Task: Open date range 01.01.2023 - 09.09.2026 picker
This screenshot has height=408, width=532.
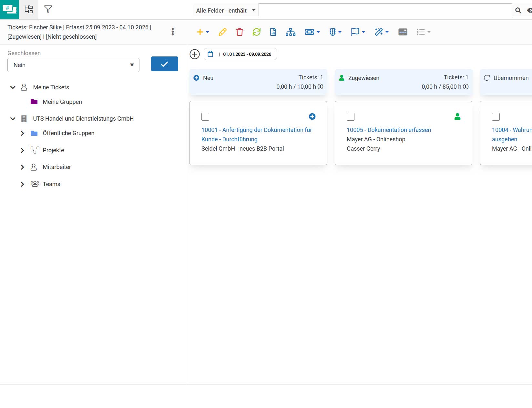Action: tap(240, 54)
